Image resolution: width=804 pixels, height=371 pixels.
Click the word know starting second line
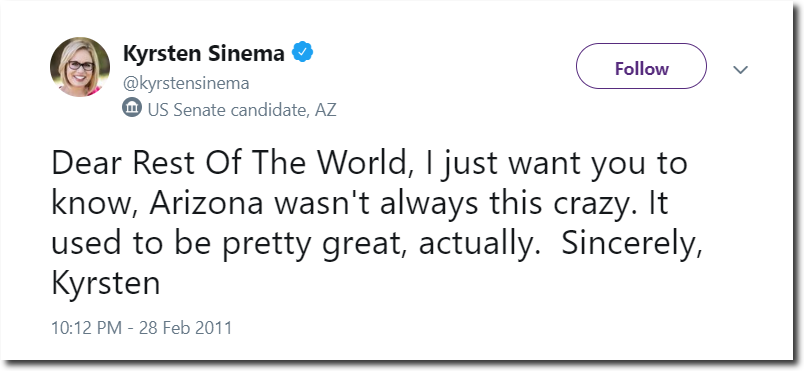(95, 203)
